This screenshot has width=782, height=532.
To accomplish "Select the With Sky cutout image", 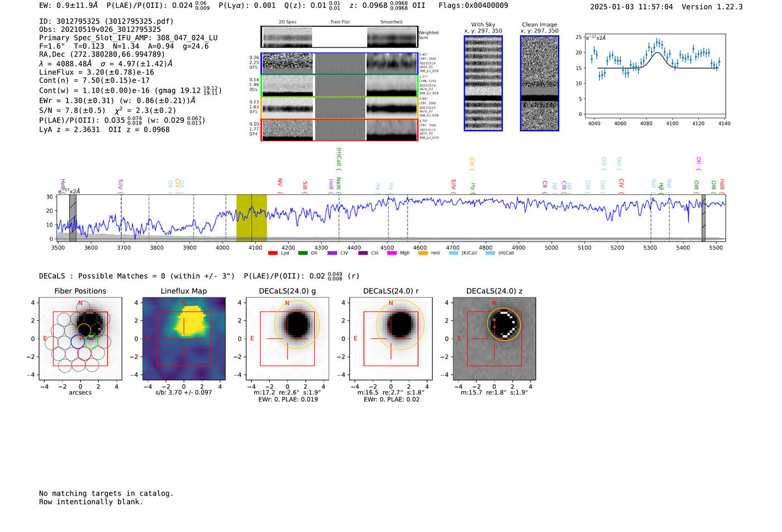I will tap(483, 83).
